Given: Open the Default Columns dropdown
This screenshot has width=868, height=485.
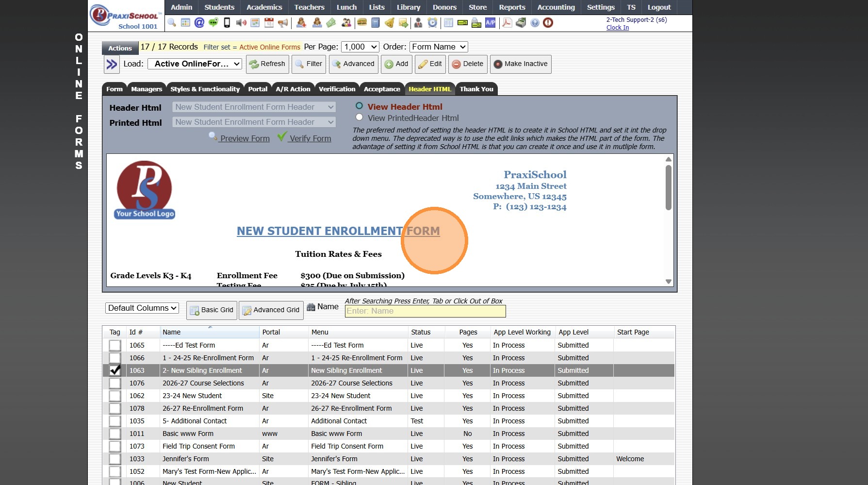Looking at the screenshot, I should click(142, 308).
